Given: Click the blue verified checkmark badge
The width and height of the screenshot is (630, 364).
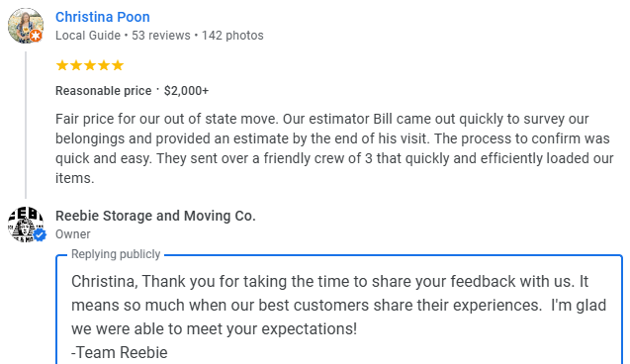Looking at the screenshot, I should pyautogui.click(x=40, y=235).
